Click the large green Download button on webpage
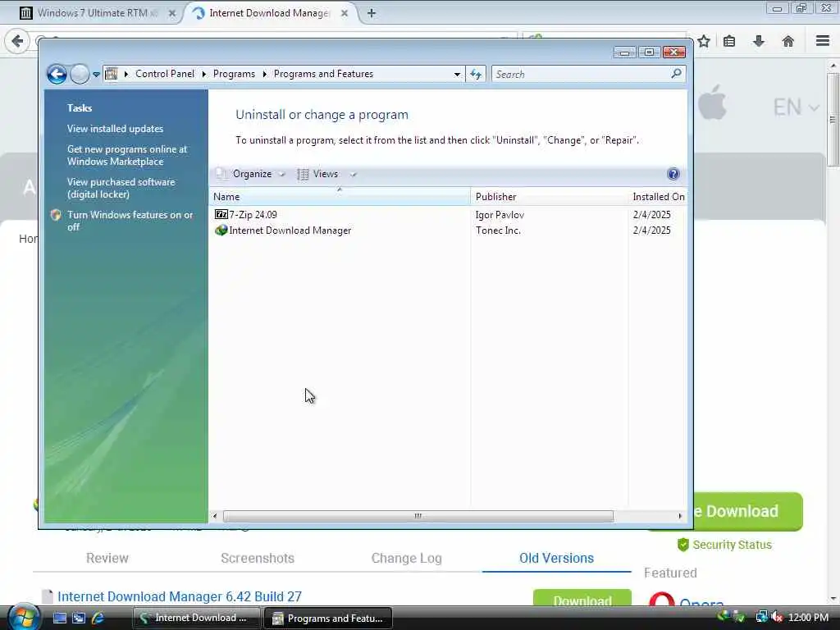This screenshot has height=630, width=840. coord(748,511)
